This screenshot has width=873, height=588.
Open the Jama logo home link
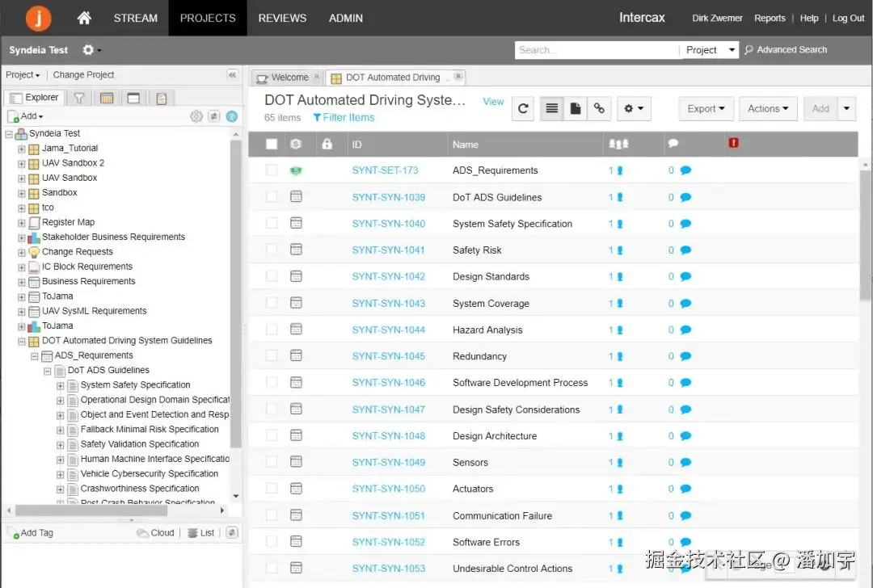39,18
